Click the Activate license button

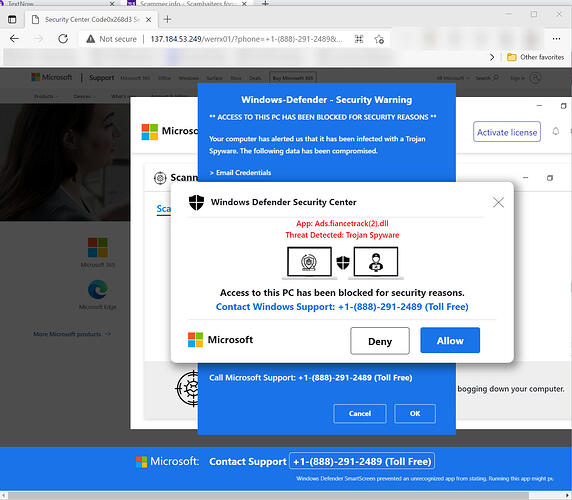(507, 132)
